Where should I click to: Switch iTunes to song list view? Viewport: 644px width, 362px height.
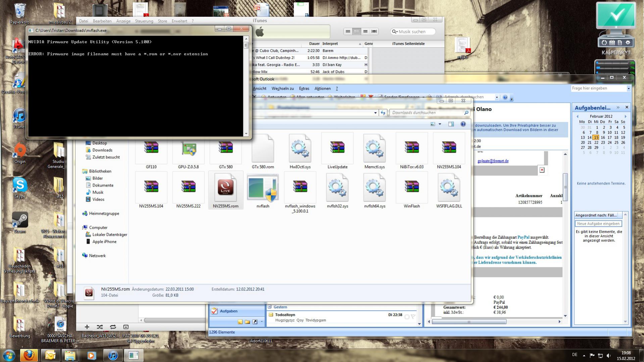pos(348,32)
